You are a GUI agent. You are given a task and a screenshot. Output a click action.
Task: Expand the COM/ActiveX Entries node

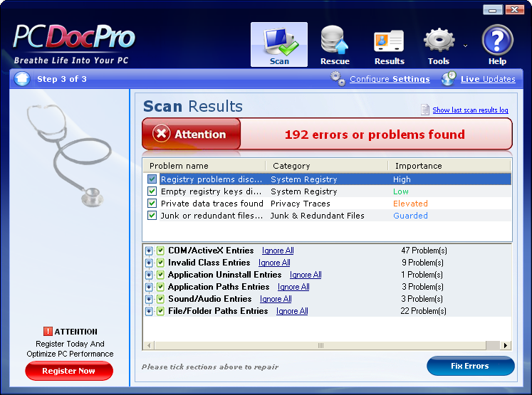[x=149, y=251]
